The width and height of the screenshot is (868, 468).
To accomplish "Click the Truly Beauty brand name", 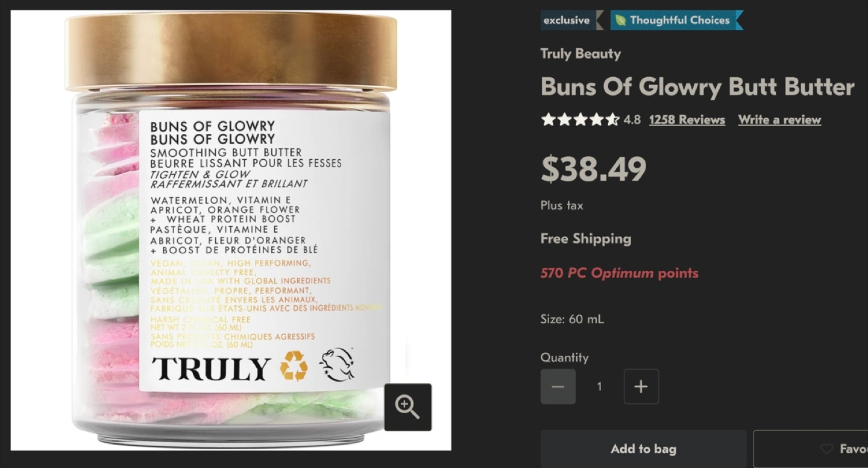I will point(580,54).
